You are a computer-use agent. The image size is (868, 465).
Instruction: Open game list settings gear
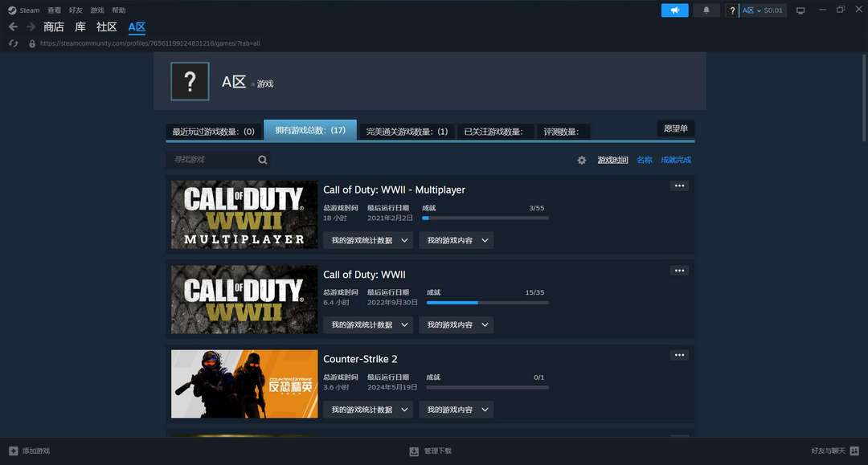582,161
